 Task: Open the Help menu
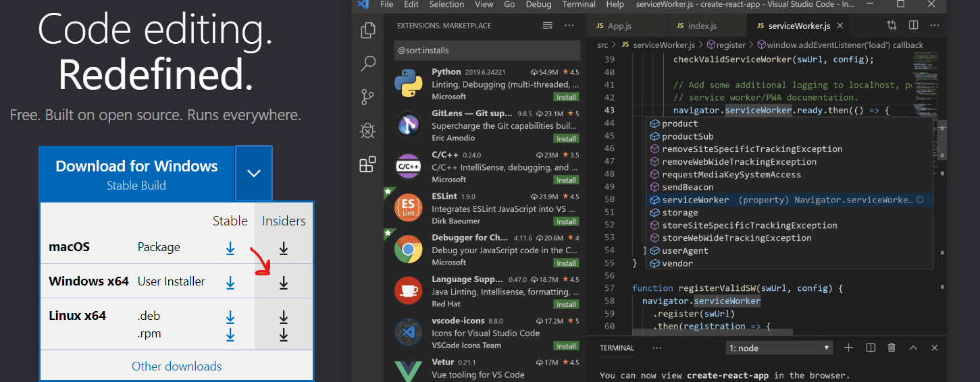[x=615, y=4]
